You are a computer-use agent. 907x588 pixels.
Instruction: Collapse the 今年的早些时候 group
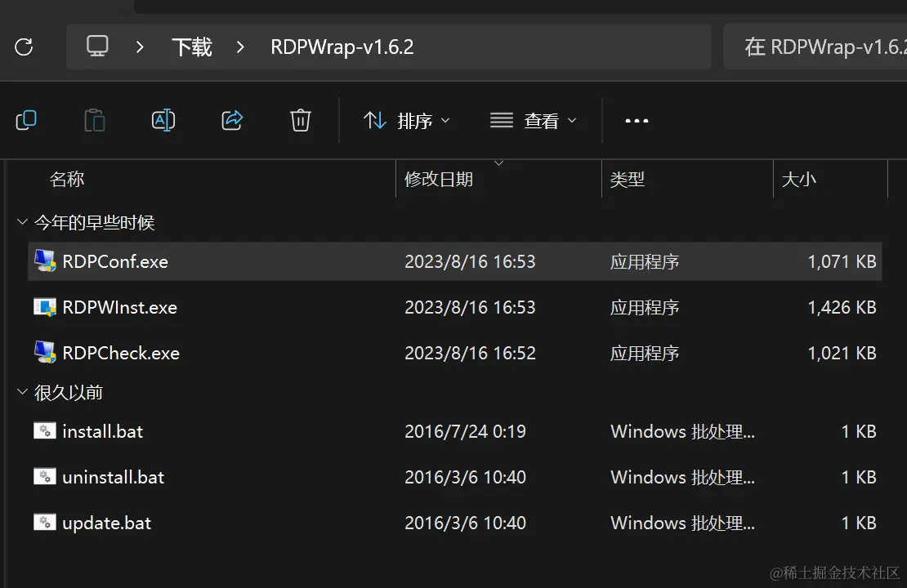(22, 222)
